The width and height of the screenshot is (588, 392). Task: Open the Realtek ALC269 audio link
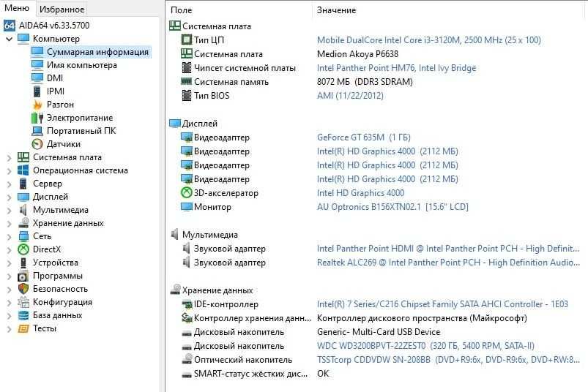click(x=448, y=263)
